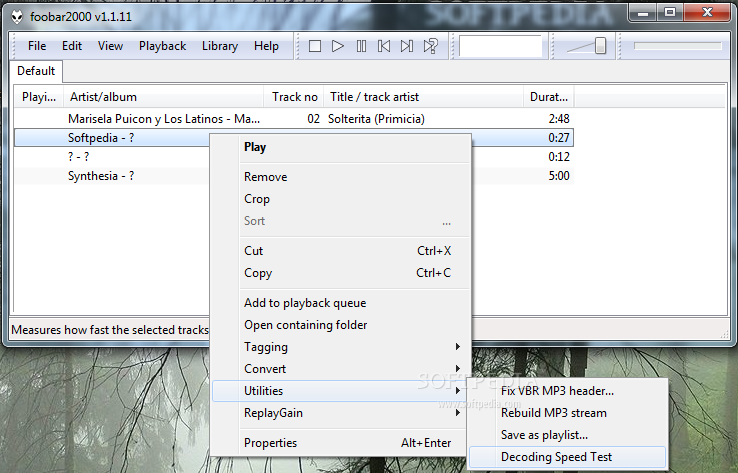Pause playback using the Pause icon
This screenshot has width=738, height=473.
361,46
